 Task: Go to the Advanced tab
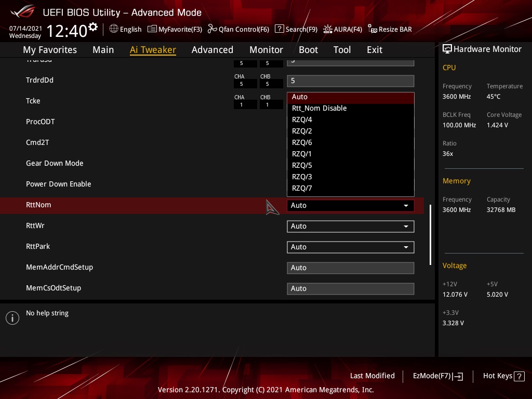click(x=212, y=50)
